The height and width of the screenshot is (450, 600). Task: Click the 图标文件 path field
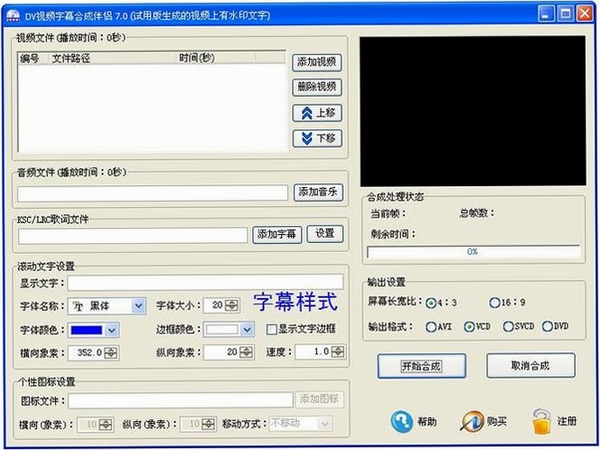[x=181, y=401]
